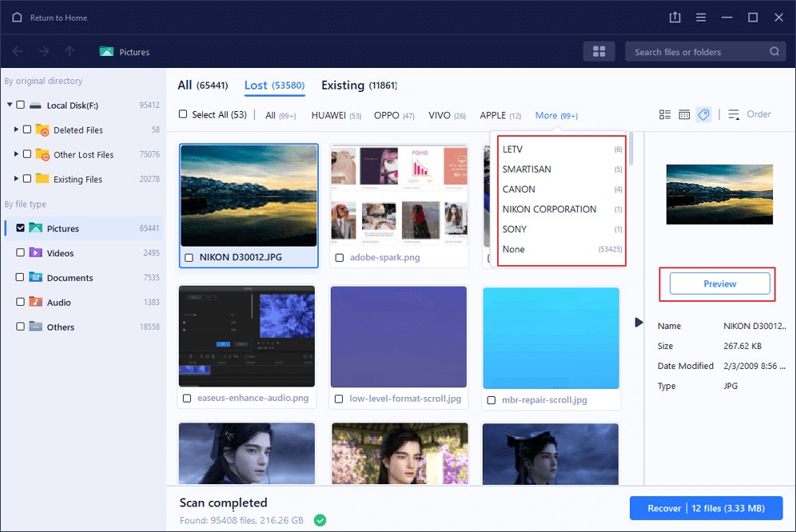Viewport: 796px width, 532px height.
Task: Click the search magnifier icon
Action: click(x=774, y=52)
